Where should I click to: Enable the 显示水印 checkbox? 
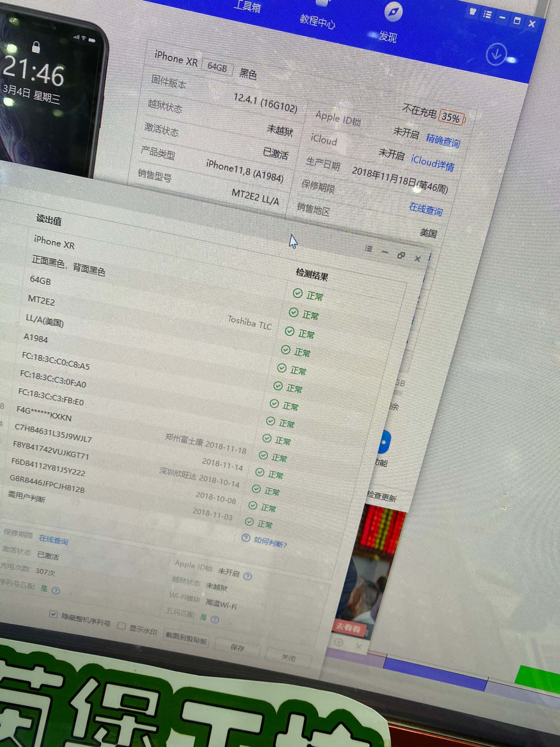tap(121, 626)
